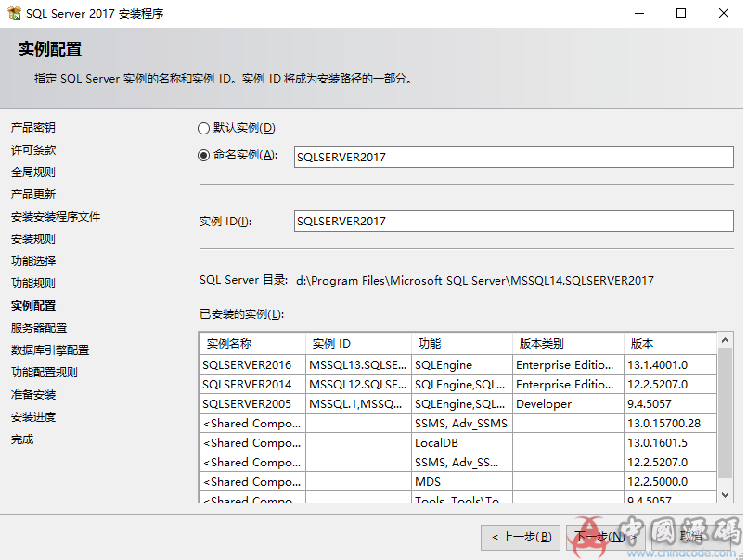747x560 pixels.
Task: Click the SQL Server installer title bar icon
Action: pyautogui.click(x=14, y=13)
